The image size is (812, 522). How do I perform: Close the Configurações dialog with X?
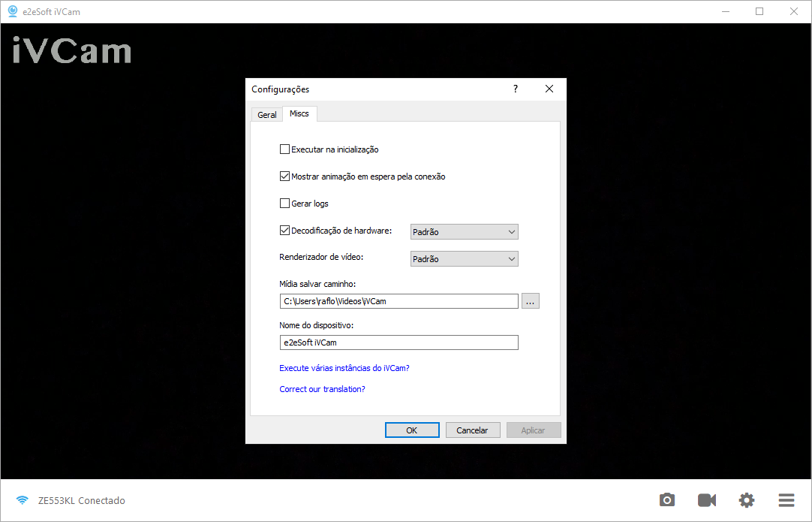[x=549, y=89]
